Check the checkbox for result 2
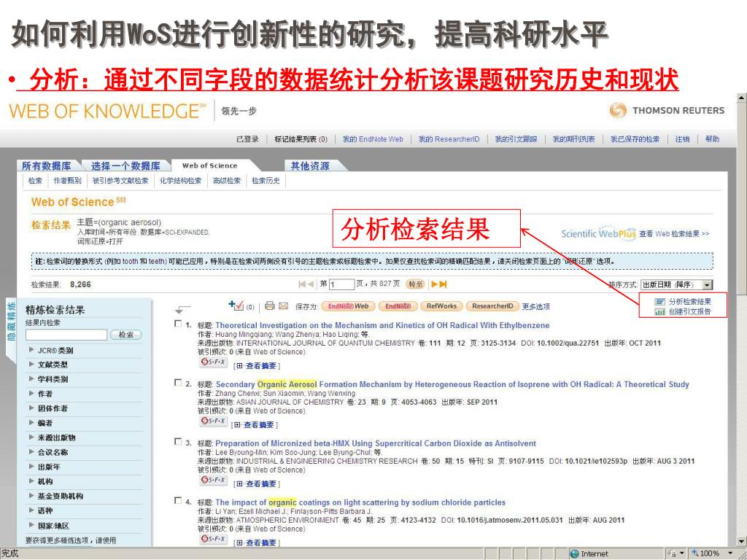Viewport: 747px width, 560px height. (178, 382)
